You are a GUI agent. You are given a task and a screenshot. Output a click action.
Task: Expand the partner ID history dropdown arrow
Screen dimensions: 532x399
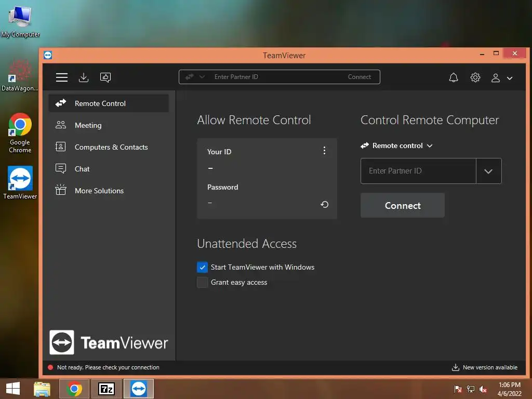[488, 171]
